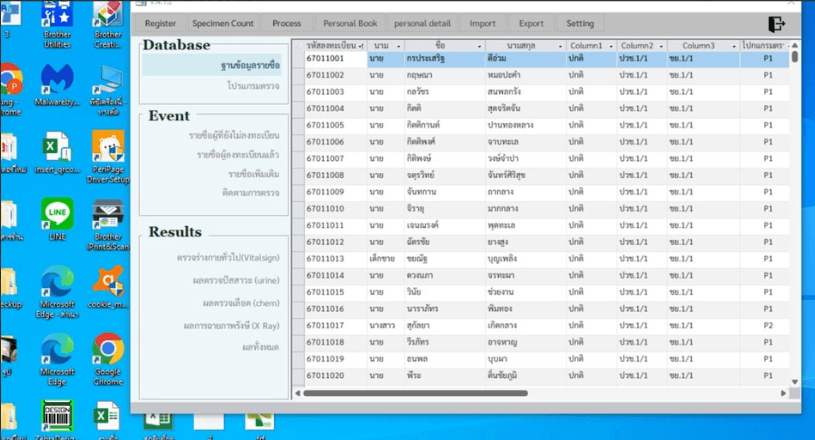The height and width of the screenshot is (440, 815).
Task: Open PeriPage Driver Setup desktop icon
Action: (108, 157)
